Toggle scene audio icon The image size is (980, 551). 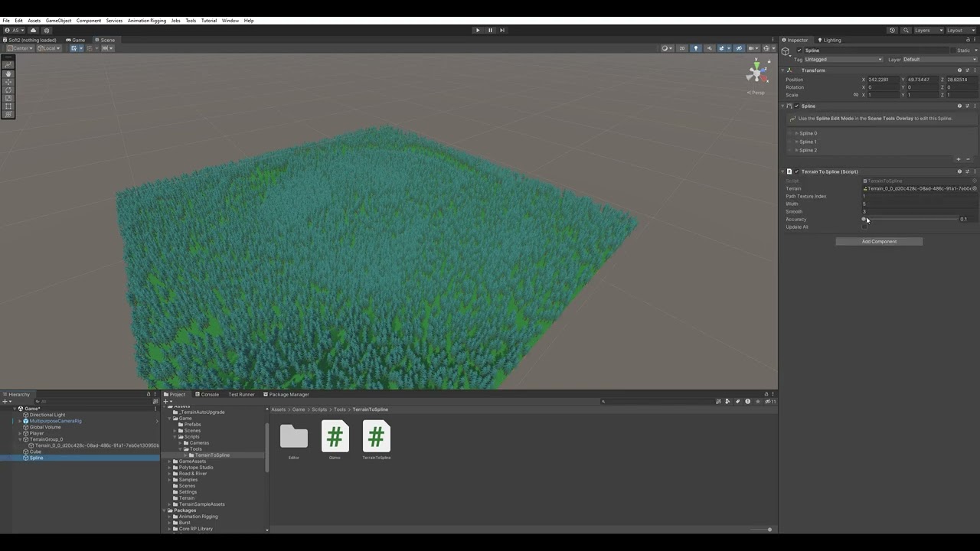(x=710, y=48)
